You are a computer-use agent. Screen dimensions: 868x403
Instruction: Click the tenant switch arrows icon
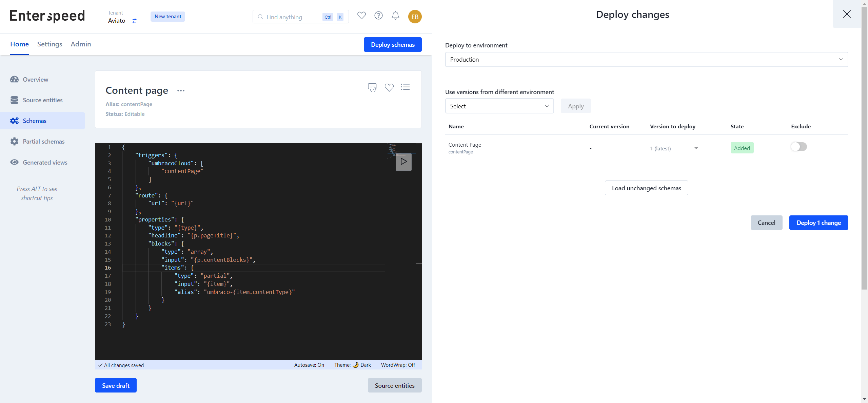click(x=134, y=21)
